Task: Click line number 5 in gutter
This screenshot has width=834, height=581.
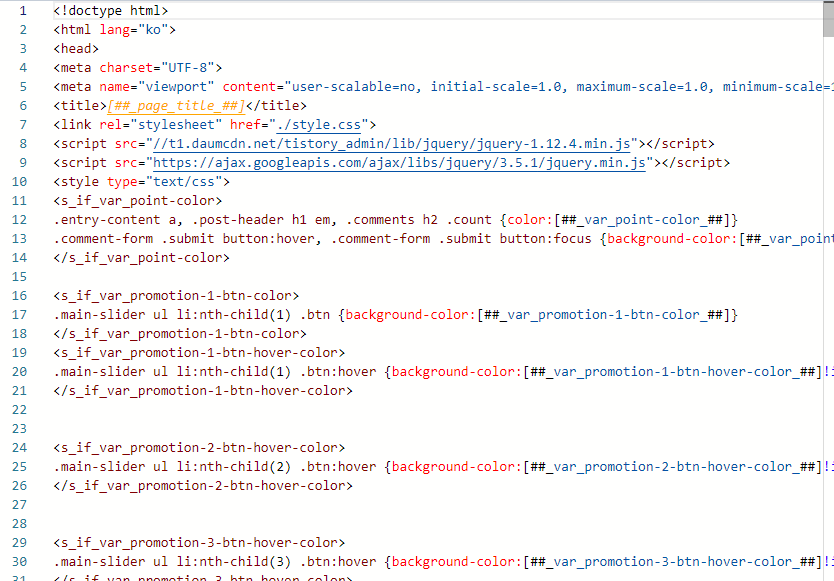Action: (23, 87)
